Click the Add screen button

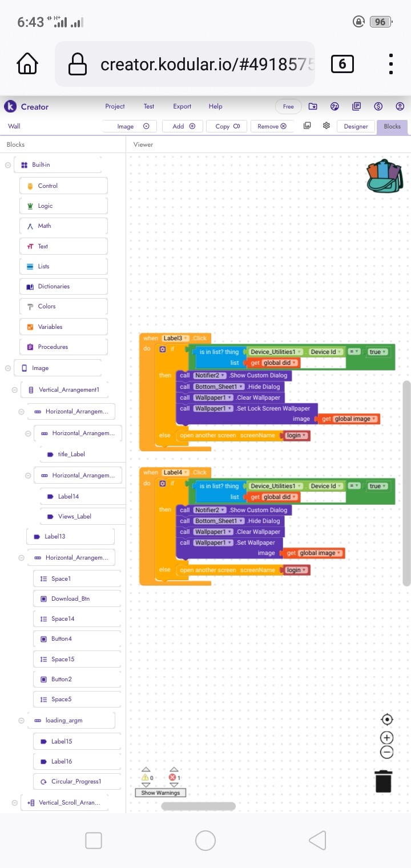tap(183, 126)
